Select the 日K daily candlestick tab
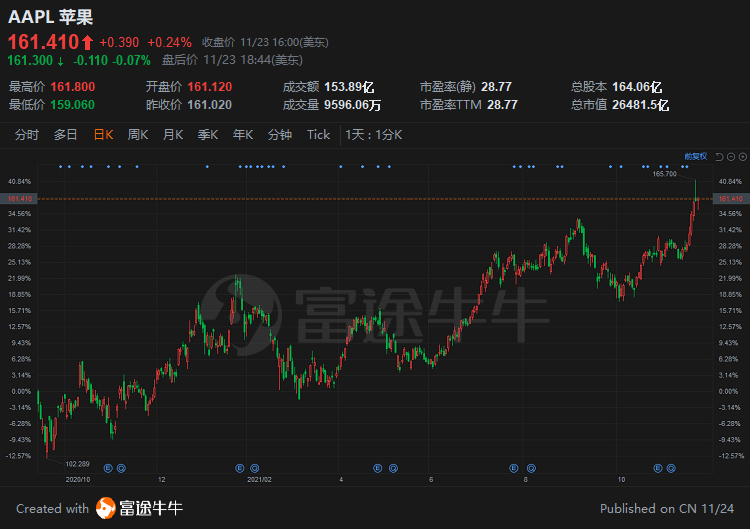Screen dimensions: 750x529 103,135
